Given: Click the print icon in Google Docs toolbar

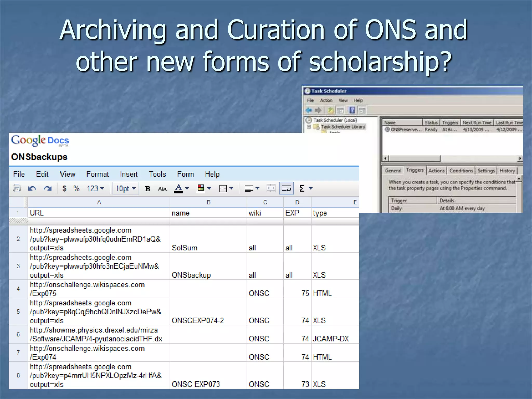Looking at the screenshot, I should [17, 188].
